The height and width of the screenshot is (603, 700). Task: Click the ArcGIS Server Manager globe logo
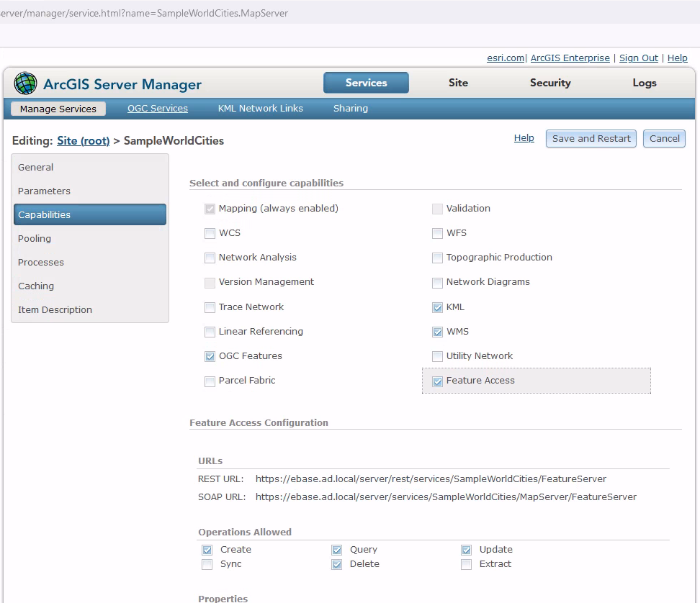coord(25,83)
